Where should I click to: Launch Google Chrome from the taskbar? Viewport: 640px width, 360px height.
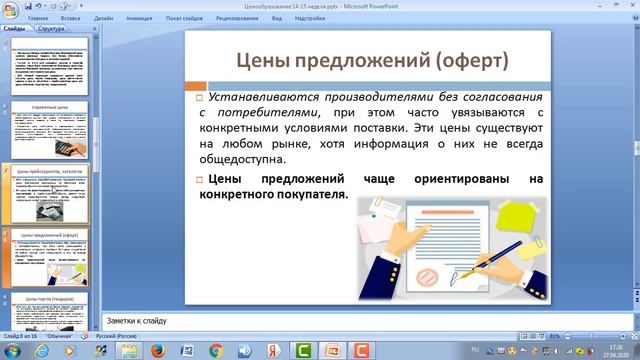216,351
